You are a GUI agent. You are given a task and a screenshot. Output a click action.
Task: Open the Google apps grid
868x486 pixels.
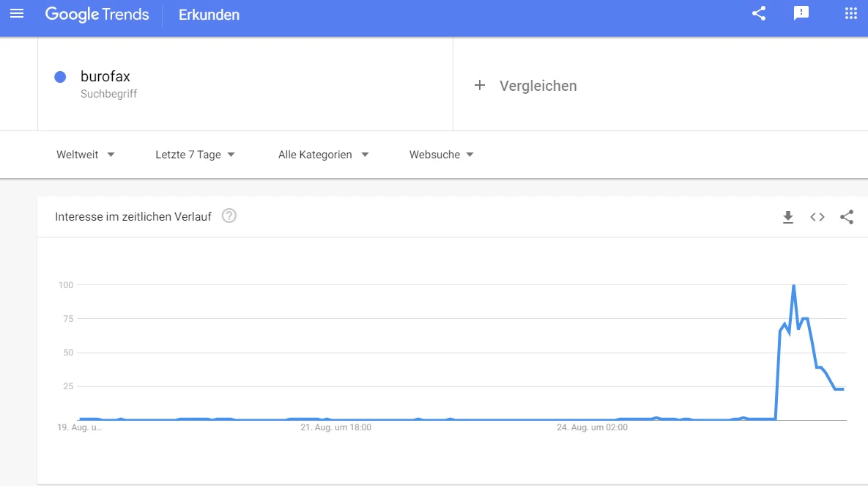[x=851, y=13]
